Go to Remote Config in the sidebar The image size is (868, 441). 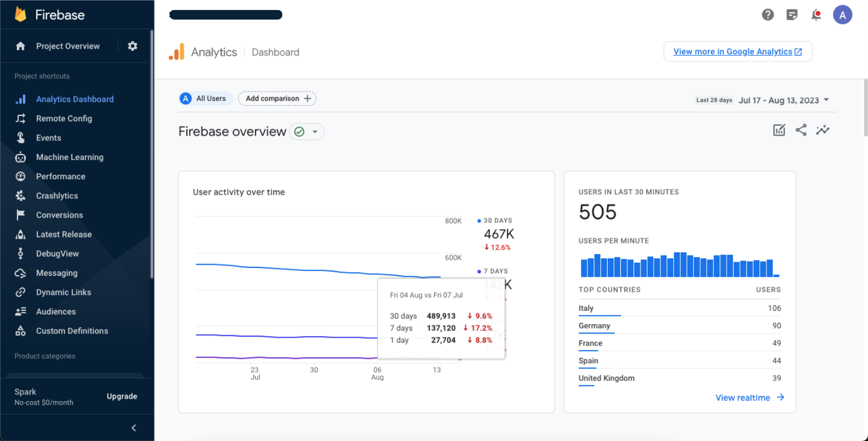pyautogui.click(x=64, y=119)
